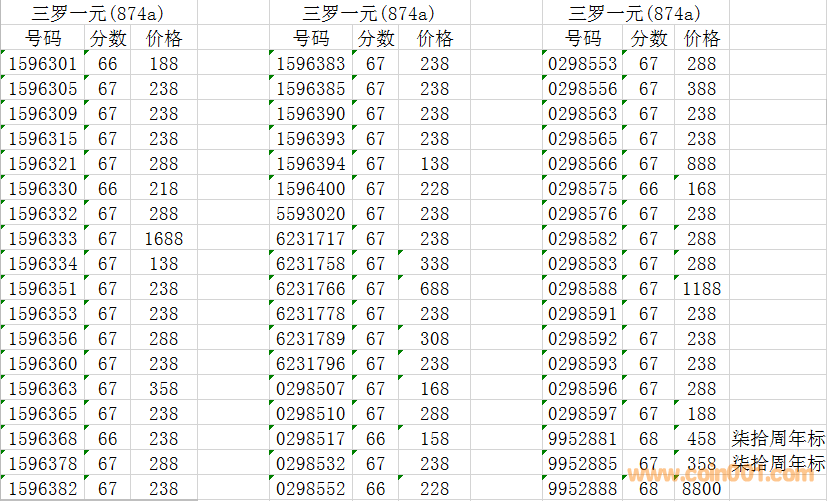Select the cell containing number 1596301

[x=42, y=64]
